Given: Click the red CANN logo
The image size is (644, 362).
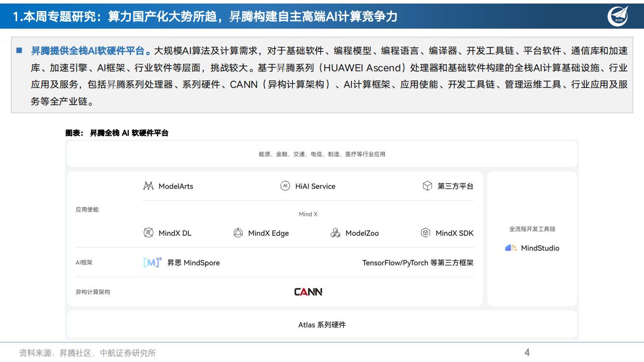Looking at the screenshot, I should coord(308,292).
